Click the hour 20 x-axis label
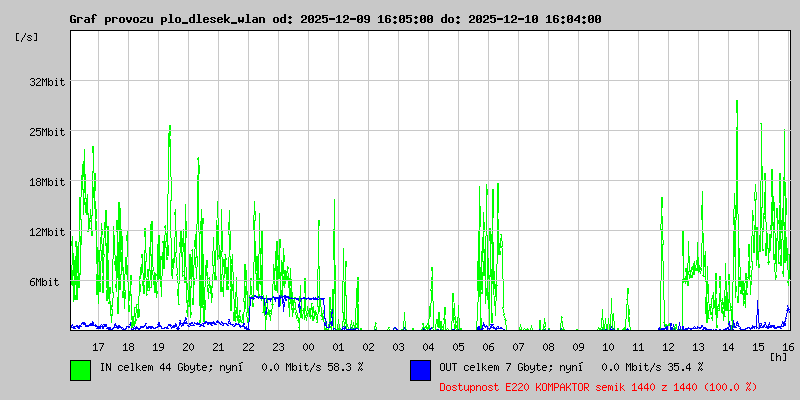This screenshot has height=400, width=800. pyautogui.click(x=188, y=347)
